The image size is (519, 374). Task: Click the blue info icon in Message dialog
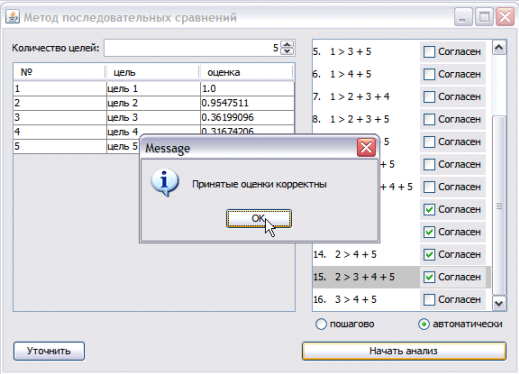coord(165,183)
